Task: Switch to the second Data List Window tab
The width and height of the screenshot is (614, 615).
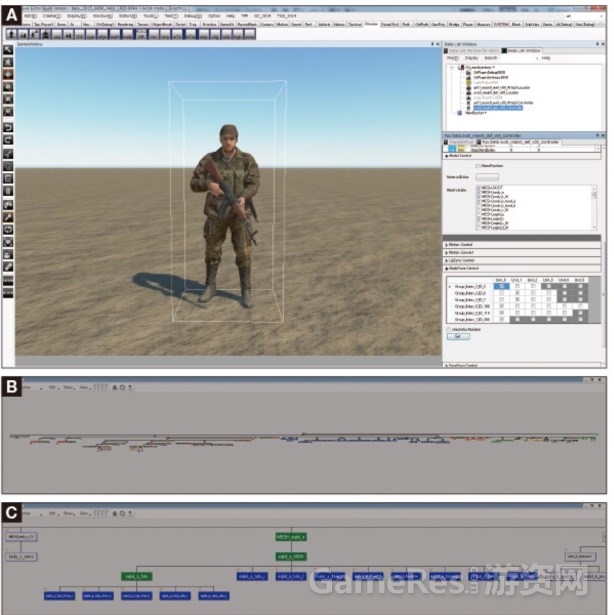Action: pyautogui.click(x=522, y=51)
